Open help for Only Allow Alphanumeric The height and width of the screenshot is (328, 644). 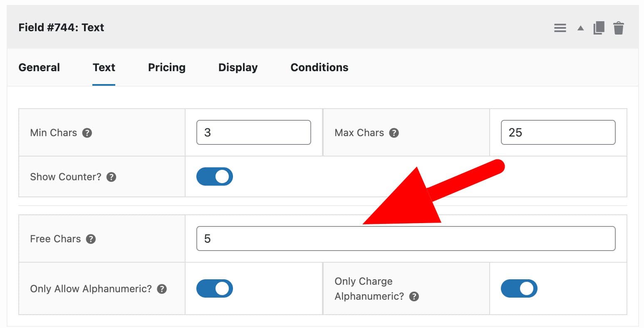(161, 288)
